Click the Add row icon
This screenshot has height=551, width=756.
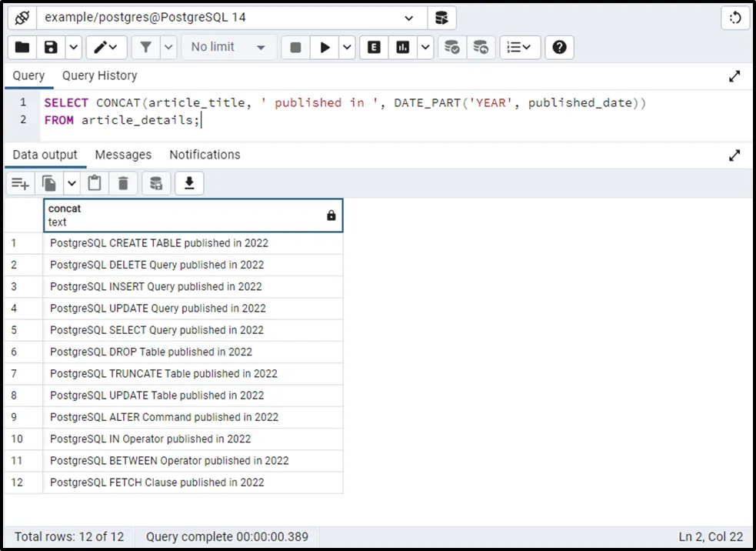(20, 183)
